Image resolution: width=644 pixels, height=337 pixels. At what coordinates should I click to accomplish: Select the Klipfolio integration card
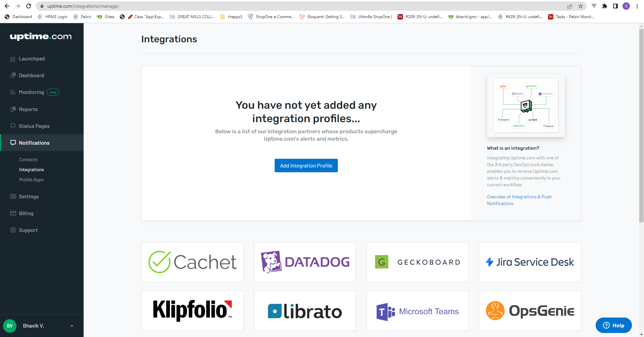(x=192, y=311)
